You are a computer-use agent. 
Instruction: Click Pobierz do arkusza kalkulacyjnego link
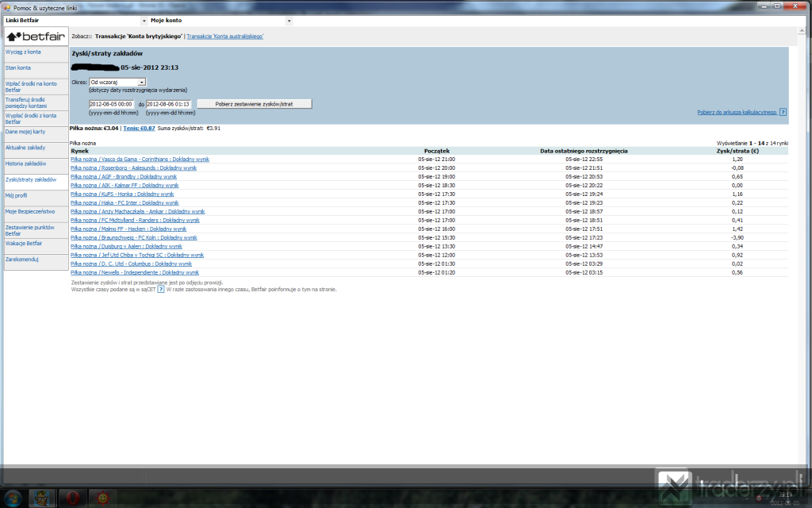[x=737, y=112]
